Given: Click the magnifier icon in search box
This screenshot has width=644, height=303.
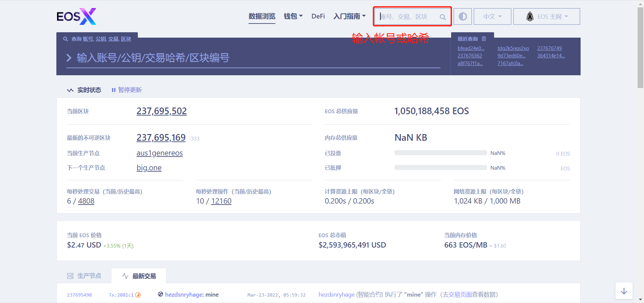Looking at the screenshot, I should (x=443, y=17).
